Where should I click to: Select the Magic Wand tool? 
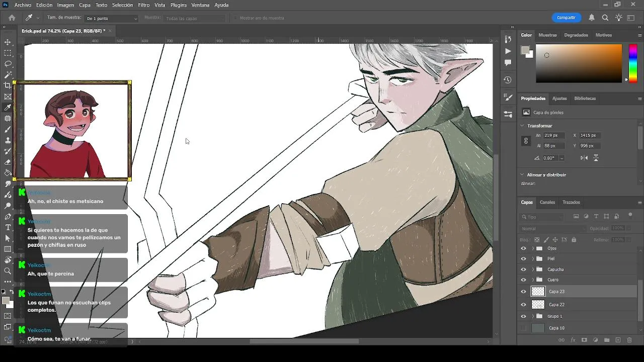pyautogui.click(x=8, y=75)
